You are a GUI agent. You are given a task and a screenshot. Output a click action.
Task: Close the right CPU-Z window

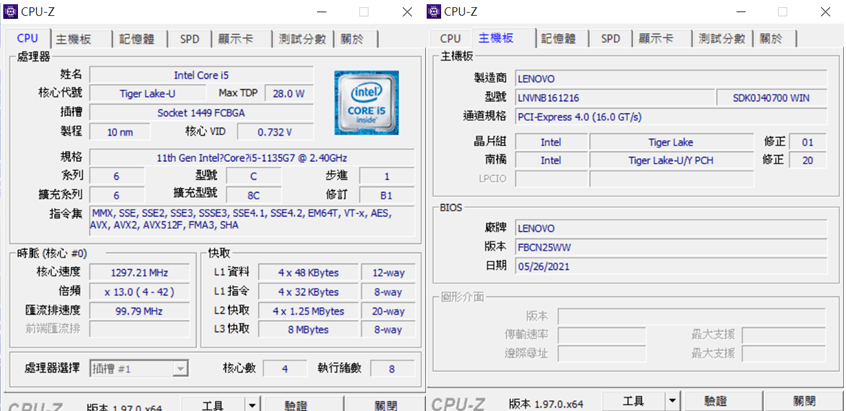click(x=825, y=12)
